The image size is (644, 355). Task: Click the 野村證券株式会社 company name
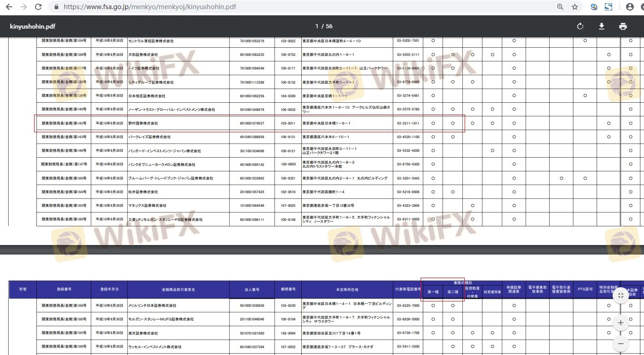pos(143,123)
